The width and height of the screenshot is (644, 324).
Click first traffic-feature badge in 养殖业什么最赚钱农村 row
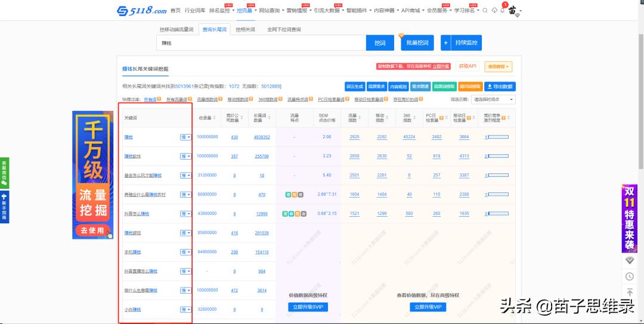[289, 194]
